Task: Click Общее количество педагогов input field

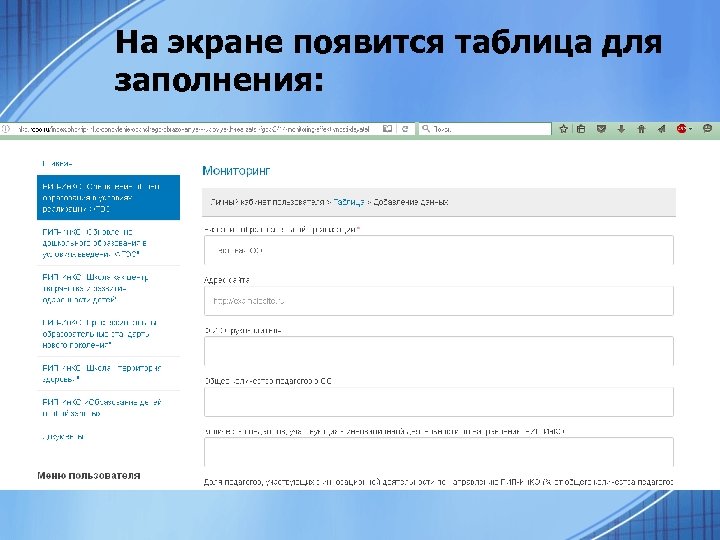Action: click(x=439, y=402)
